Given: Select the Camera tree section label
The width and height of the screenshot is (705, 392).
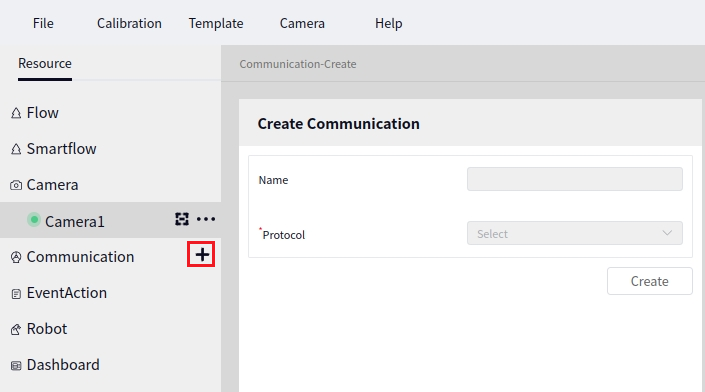Looking at the screenshot, I should pyautogui.click(x=53, y=185).
